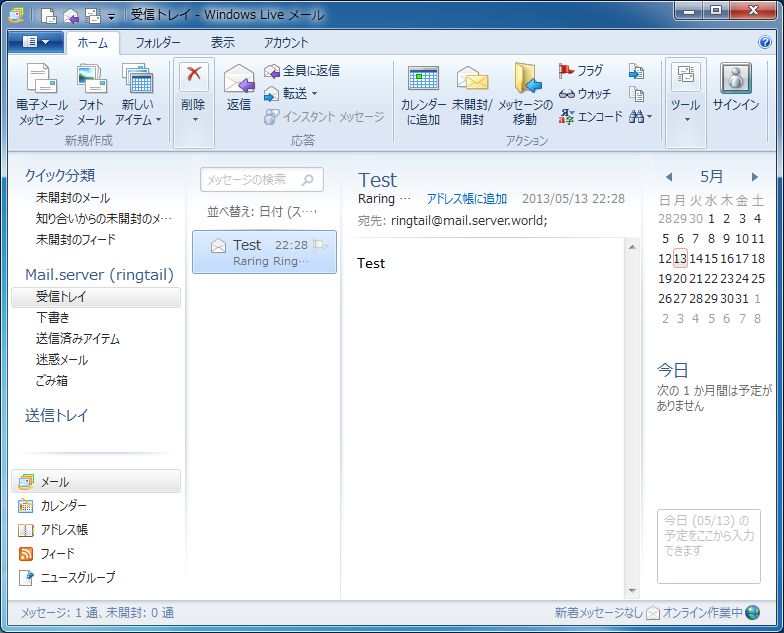The width and height of the screenshot is (784, 633).
Task: Open the quick access toolbar customize arrow
Action: point(112,16)
